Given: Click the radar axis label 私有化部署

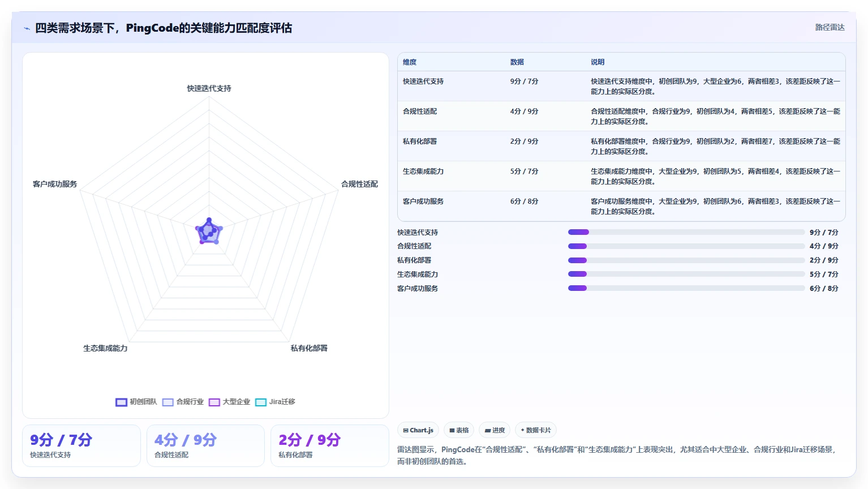Looking at the screenshot, I should [309, 348].
